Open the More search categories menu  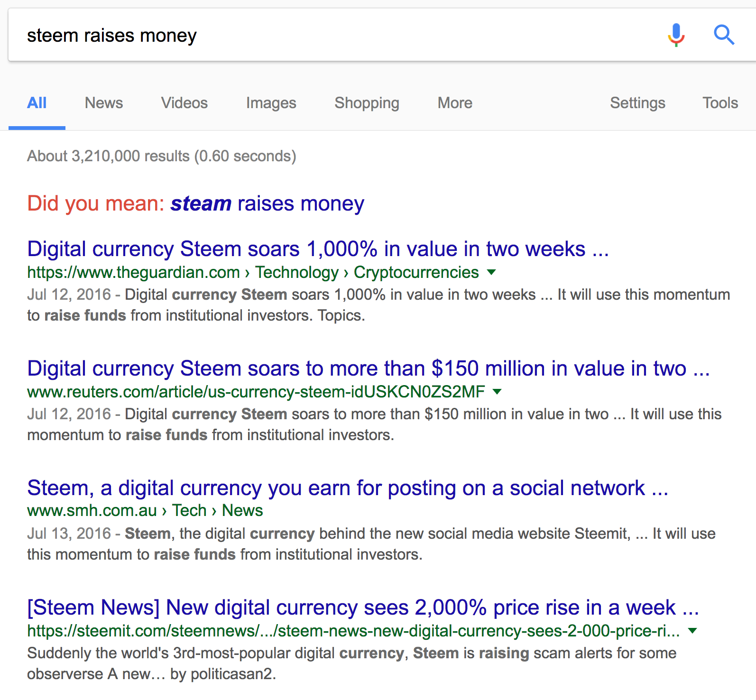455,103
